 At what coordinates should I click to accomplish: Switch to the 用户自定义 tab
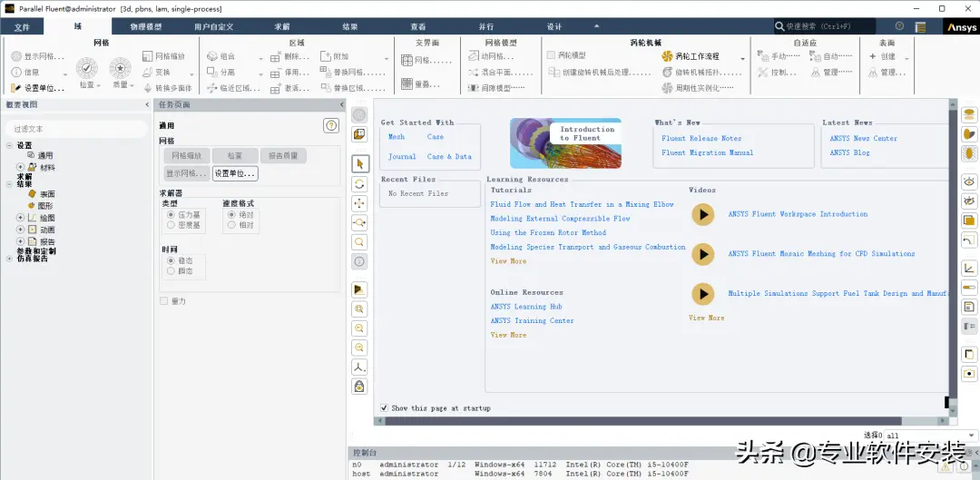coord(213,27)
